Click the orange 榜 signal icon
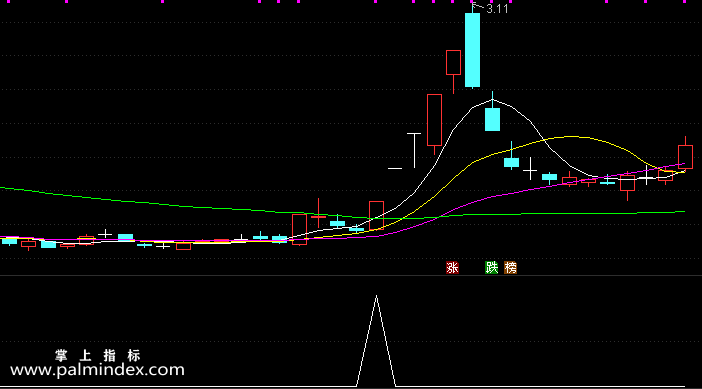 tap(510, 268)
